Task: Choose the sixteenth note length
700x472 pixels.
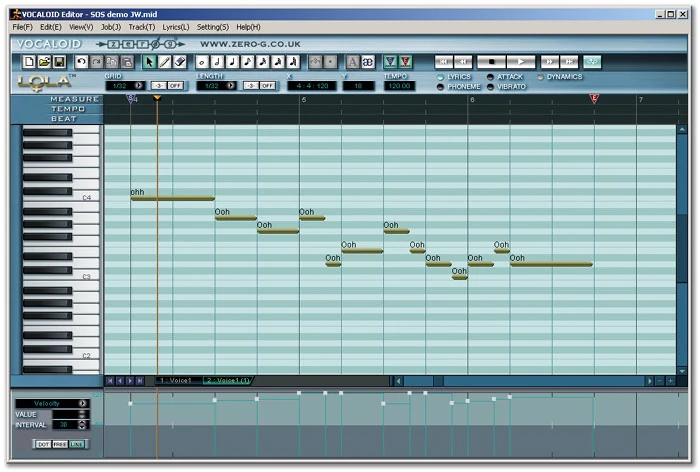Action: (262, 62)
